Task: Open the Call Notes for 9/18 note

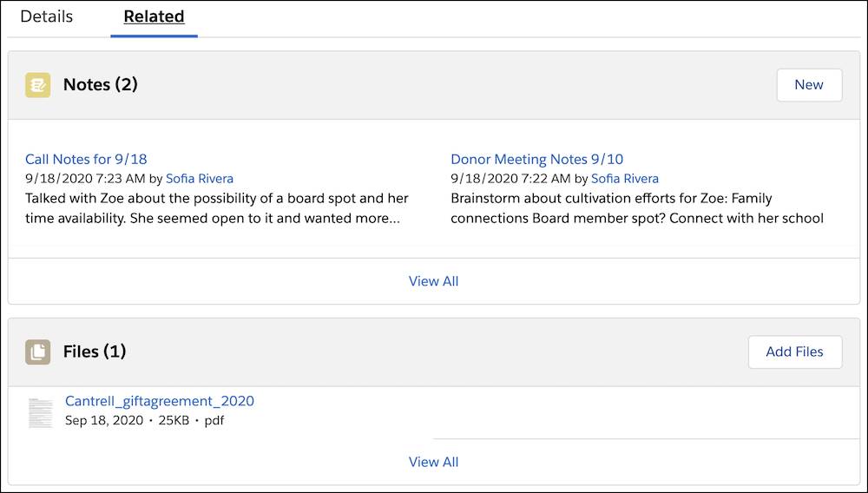Action: (86, 160)
